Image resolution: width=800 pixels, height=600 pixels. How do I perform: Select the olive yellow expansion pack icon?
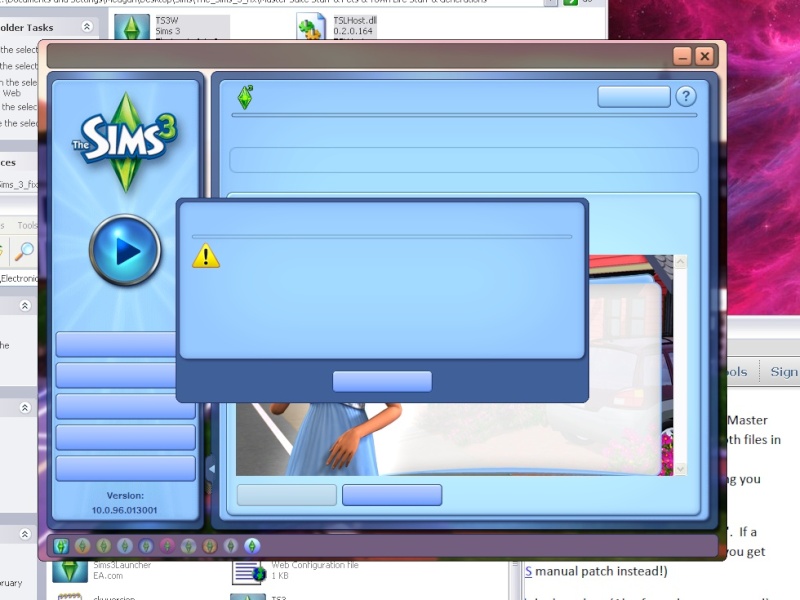pyautogui.click(x=104, y=546)
